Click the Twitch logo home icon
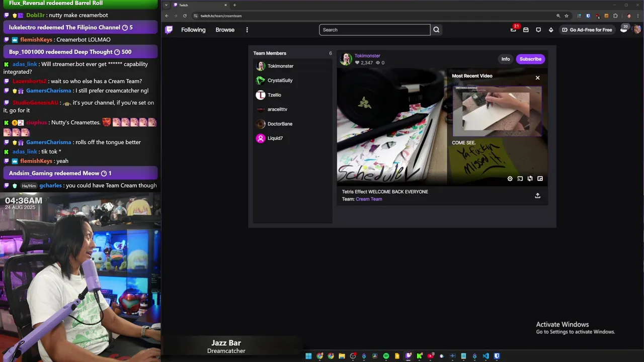644x362 pixels. 169,30
